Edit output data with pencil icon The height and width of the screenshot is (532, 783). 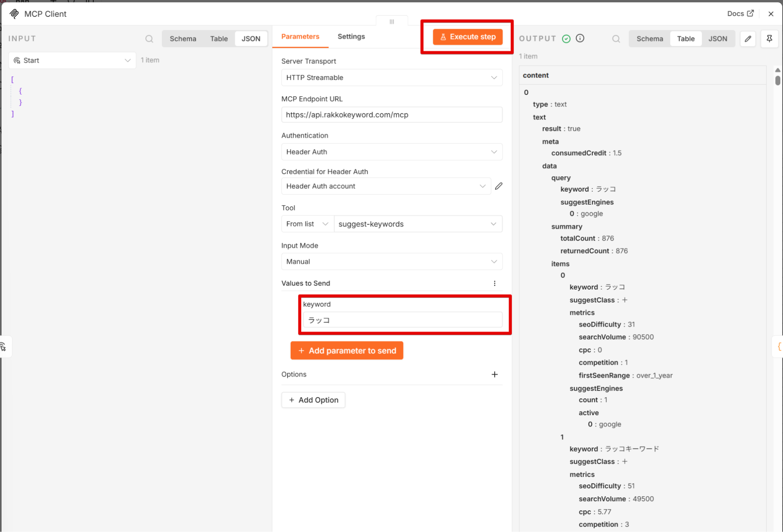tap(748, 39)
